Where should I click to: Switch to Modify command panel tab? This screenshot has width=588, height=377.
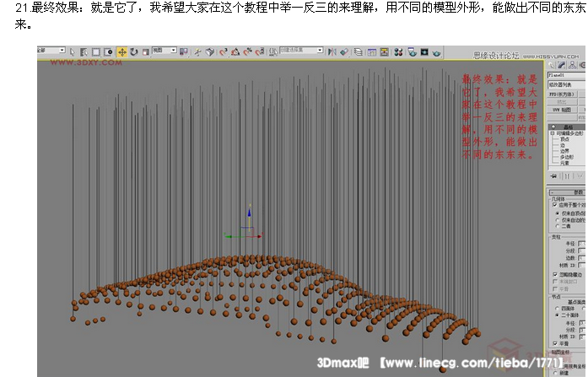point(562,66)
